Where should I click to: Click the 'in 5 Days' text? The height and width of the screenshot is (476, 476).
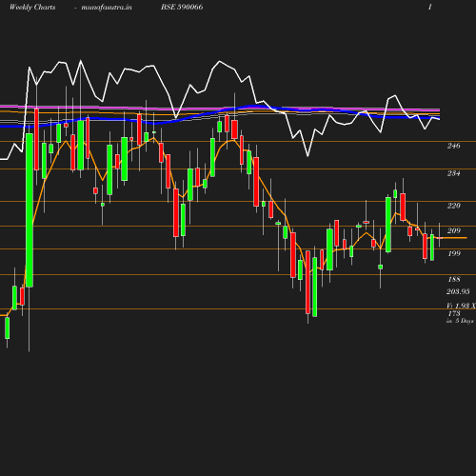[x=460, y=321]
